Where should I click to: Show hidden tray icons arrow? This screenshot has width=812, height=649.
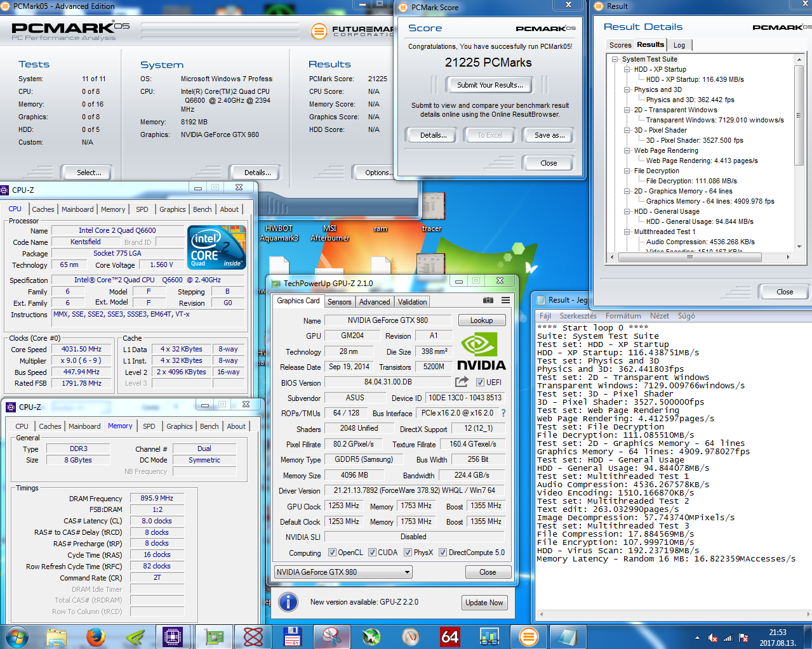coord(697,638)
